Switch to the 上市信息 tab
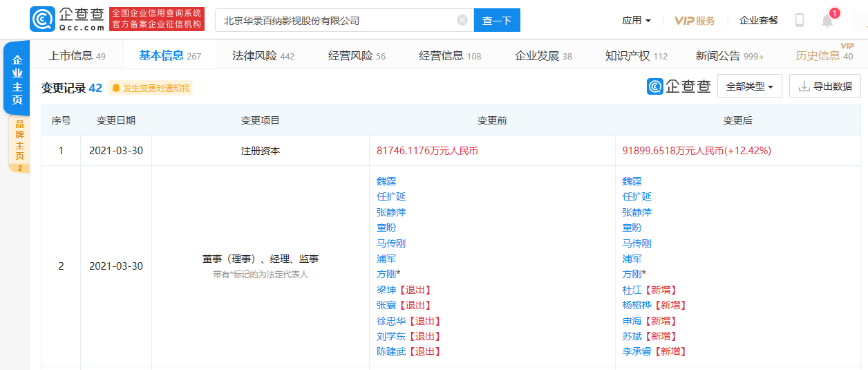Screen dimensions: 868x370 [x=77, y=56]
